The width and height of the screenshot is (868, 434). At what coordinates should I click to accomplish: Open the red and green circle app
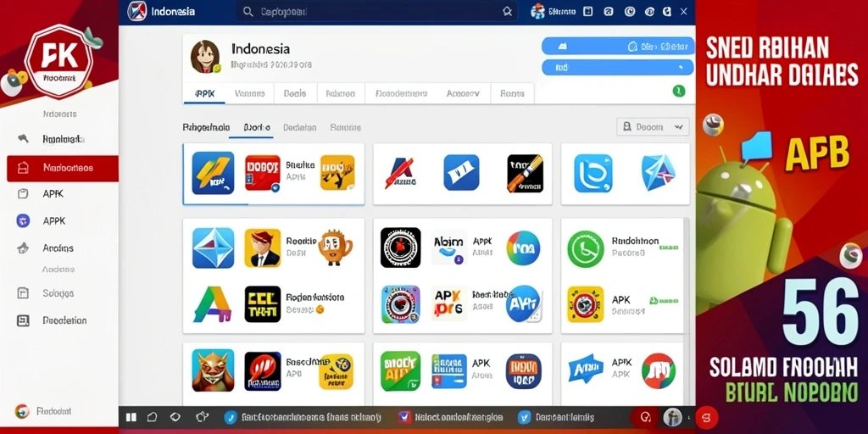click(658, 370)
